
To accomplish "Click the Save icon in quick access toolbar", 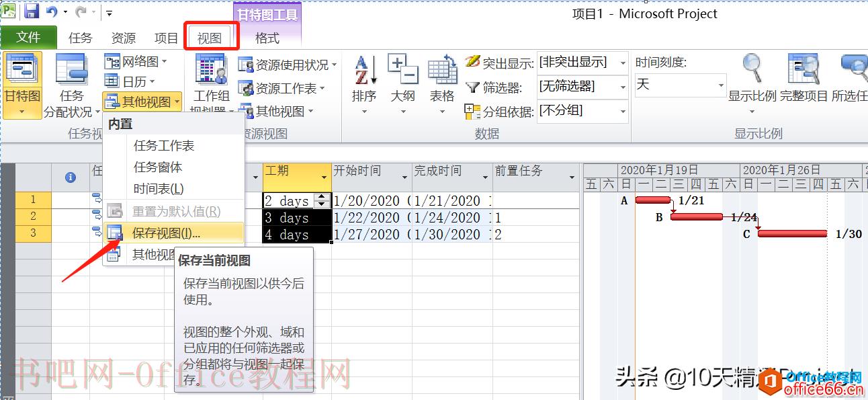I will [x=32, y=11].
